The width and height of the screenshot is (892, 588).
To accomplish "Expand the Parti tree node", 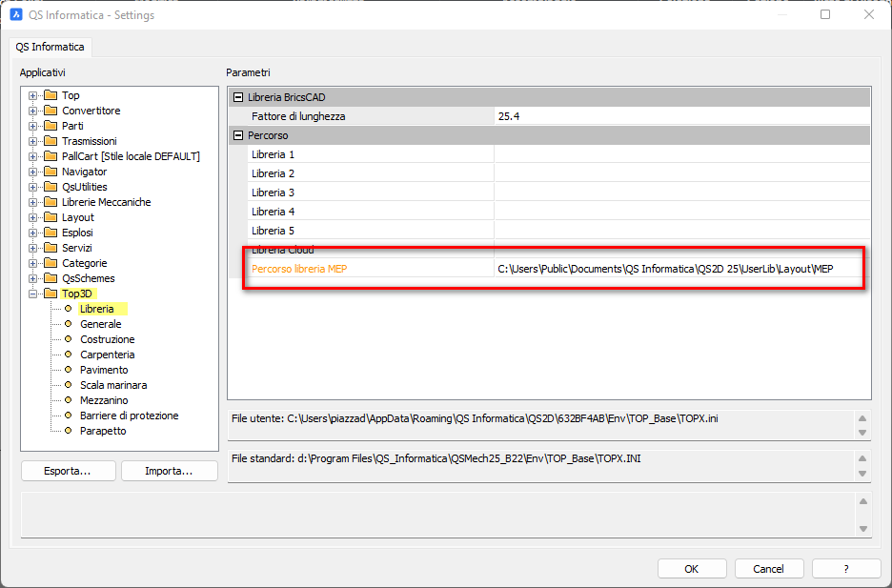I will (x=33, y=126).
